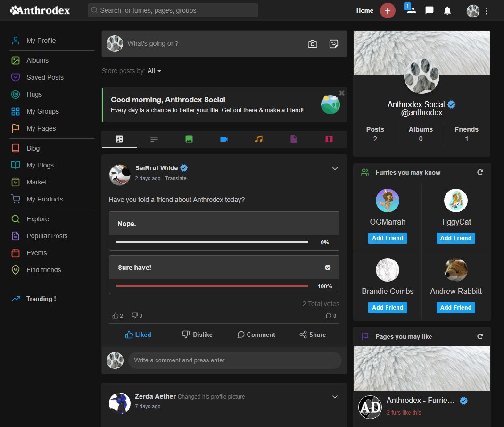Add TiggyCat as a friend

[456, 238]
